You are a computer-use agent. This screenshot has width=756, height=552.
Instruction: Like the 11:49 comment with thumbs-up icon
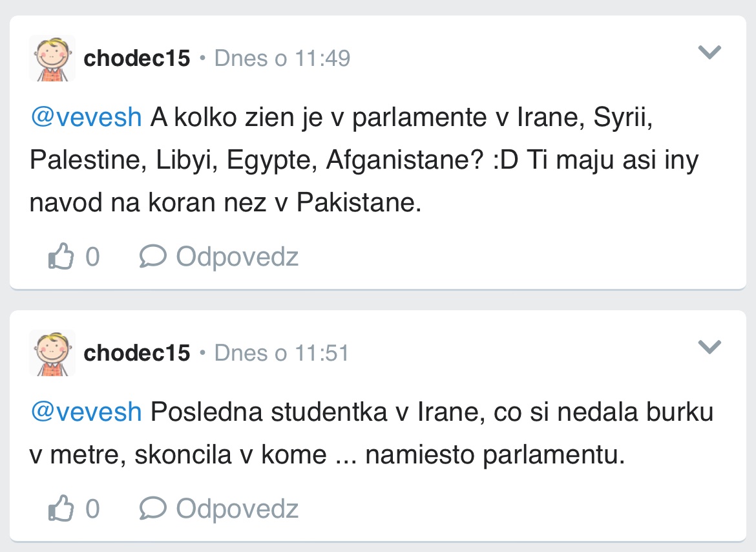point(59,257)
